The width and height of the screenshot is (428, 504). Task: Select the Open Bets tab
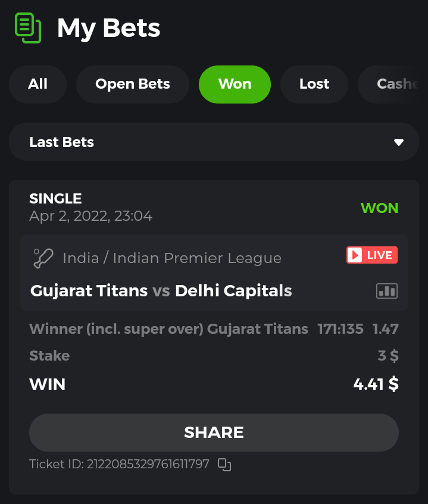[x=133, y=84]
